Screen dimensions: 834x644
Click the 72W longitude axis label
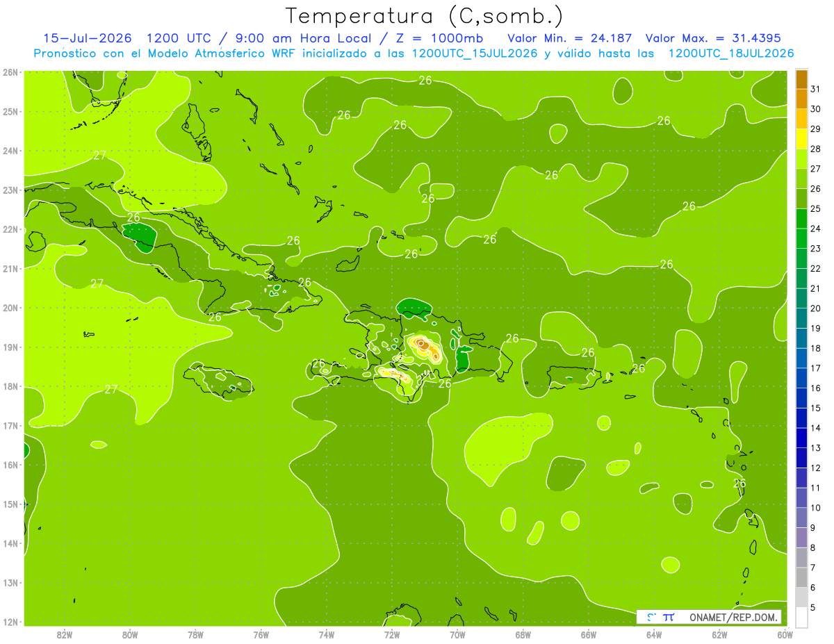click(x=391, y=635)
